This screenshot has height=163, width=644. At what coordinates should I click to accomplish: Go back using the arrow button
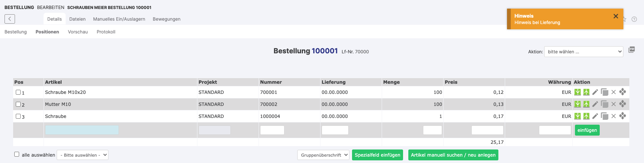(10, 19)
